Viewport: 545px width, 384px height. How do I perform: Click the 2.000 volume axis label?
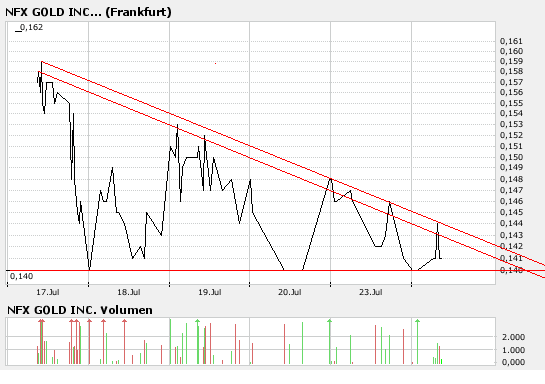(513, 337)
